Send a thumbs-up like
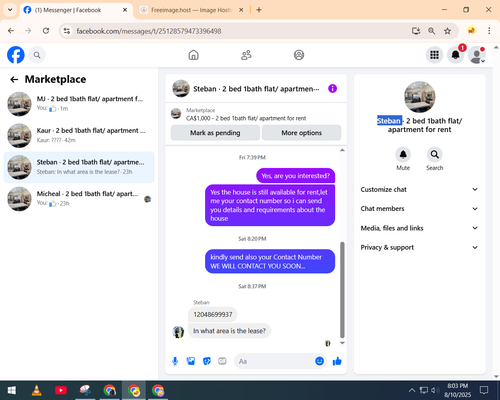Screen dimensions: 500x400 (x=337, y=361)
